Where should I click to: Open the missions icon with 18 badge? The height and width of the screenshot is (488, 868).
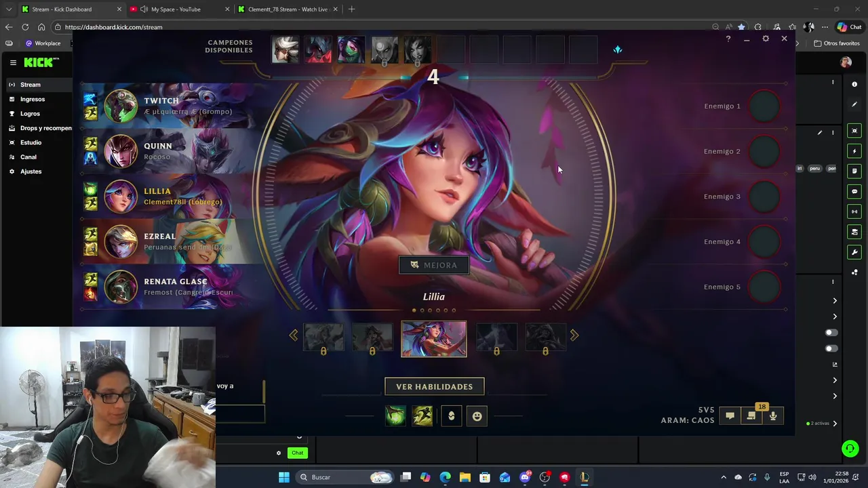coord(751,416)
